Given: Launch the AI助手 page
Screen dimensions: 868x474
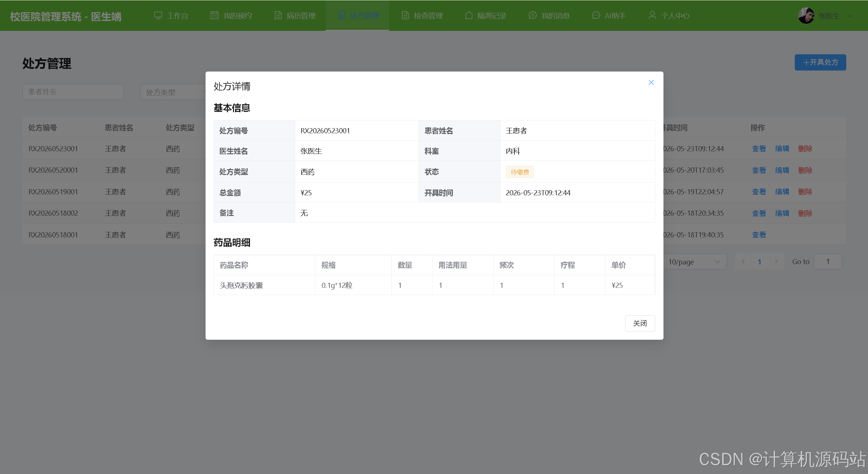Looking at the screenshot, I should coord(609,16).
